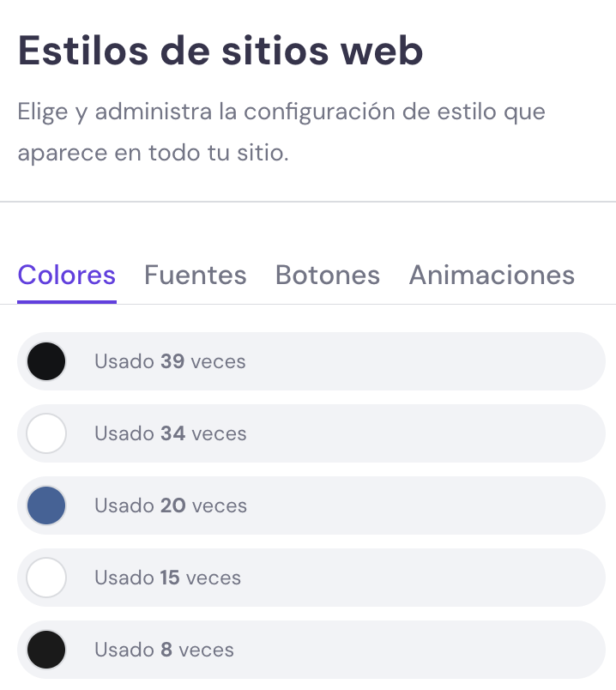The height and width of the screenshot is (690, 616).
Task: Select the white swatch used 34 veces
Action: [46, 433]
